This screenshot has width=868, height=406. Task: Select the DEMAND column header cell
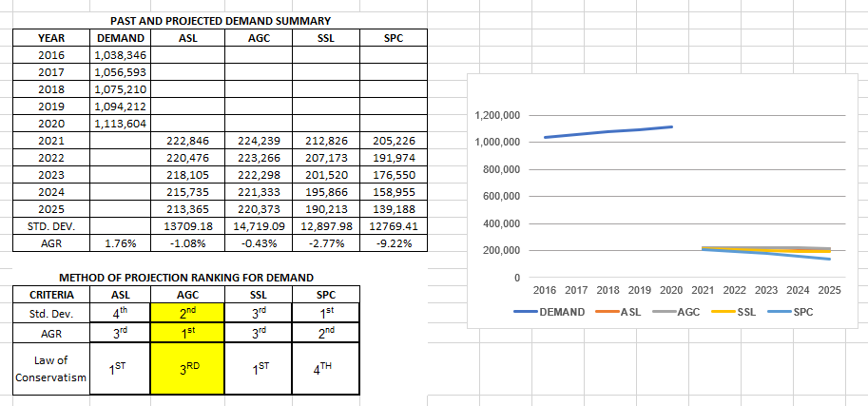tap(120, 38)
